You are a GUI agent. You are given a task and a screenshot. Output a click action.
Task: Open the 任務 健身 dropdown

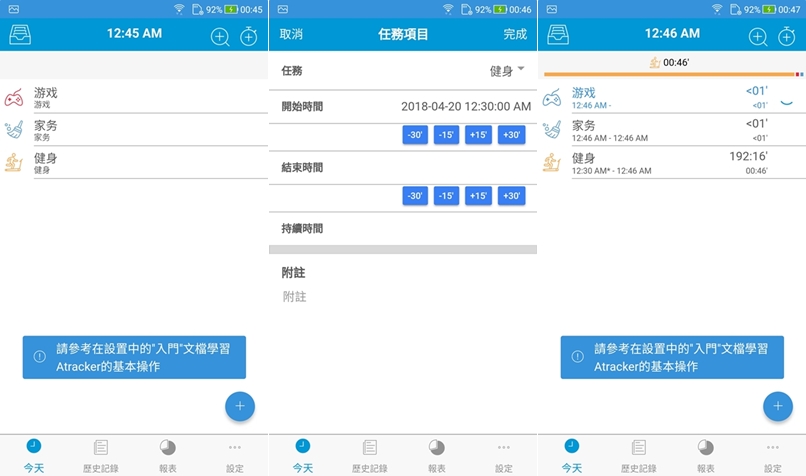(x=506, y=71)
